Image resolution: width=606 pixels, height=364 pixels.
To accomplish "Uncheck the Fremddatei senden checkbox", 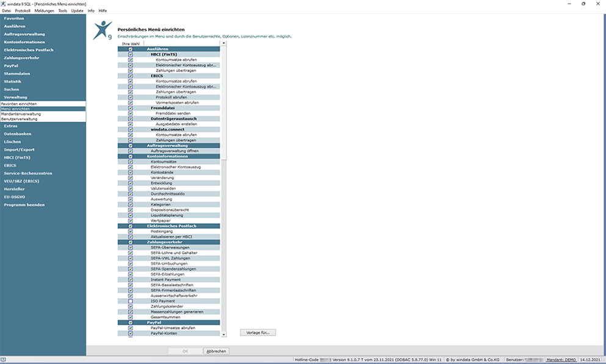I will coord(130,113).
